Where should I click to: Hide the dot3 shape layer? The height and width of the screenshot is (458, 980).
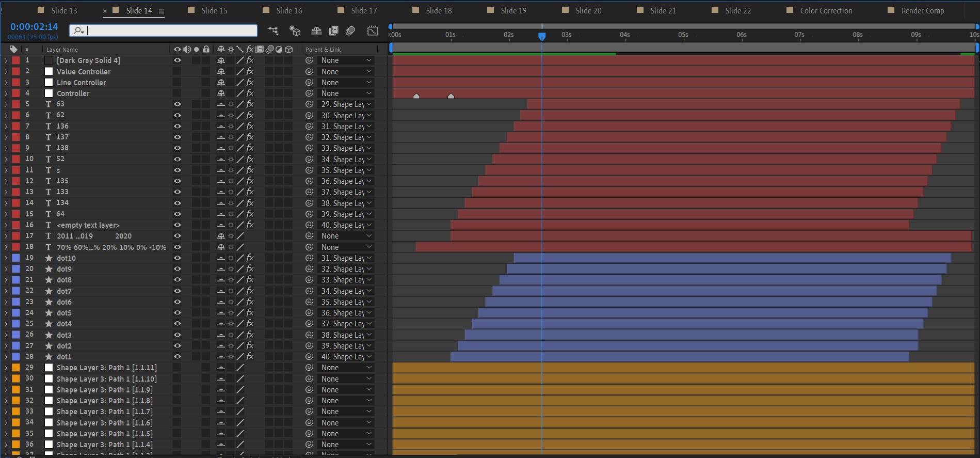(177, 335)
